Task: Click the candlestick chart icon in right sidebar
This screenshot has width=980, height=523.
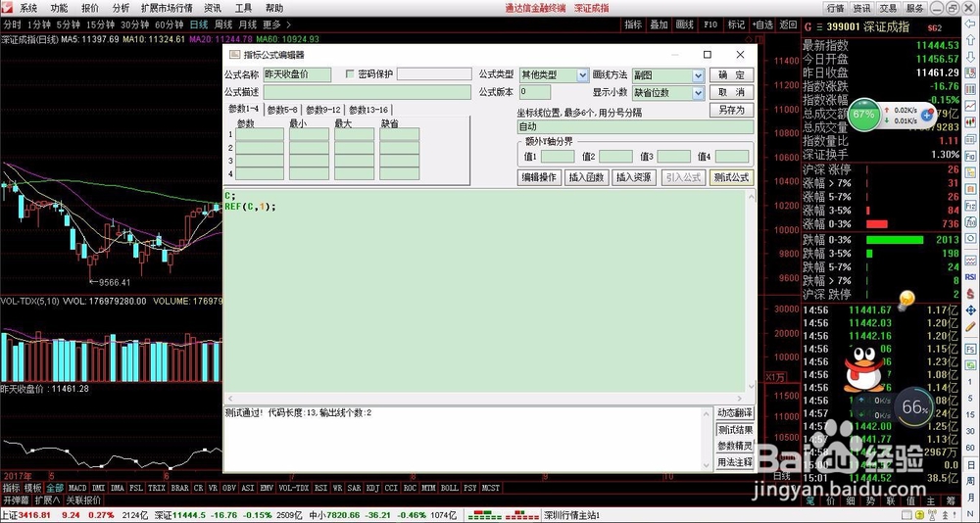Action: [970, 121]
